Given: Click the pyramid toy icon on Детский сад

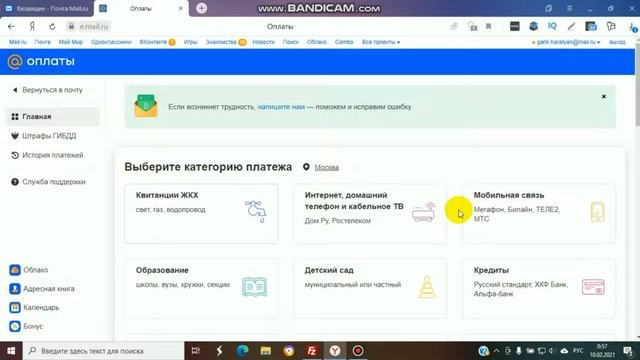Looking at the screenshot, I should coord(427,287).
